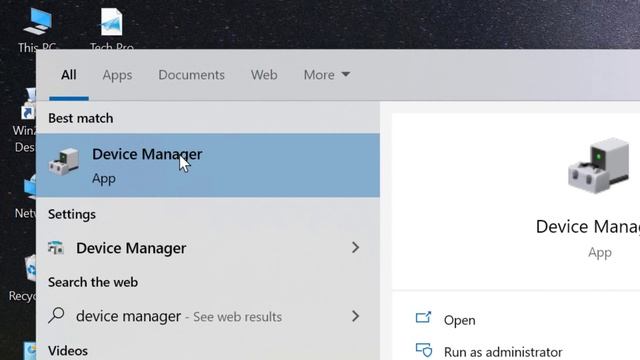
Task: Search web for 'device manager' result
Action: pyautogui.click(x=208, y=316)
